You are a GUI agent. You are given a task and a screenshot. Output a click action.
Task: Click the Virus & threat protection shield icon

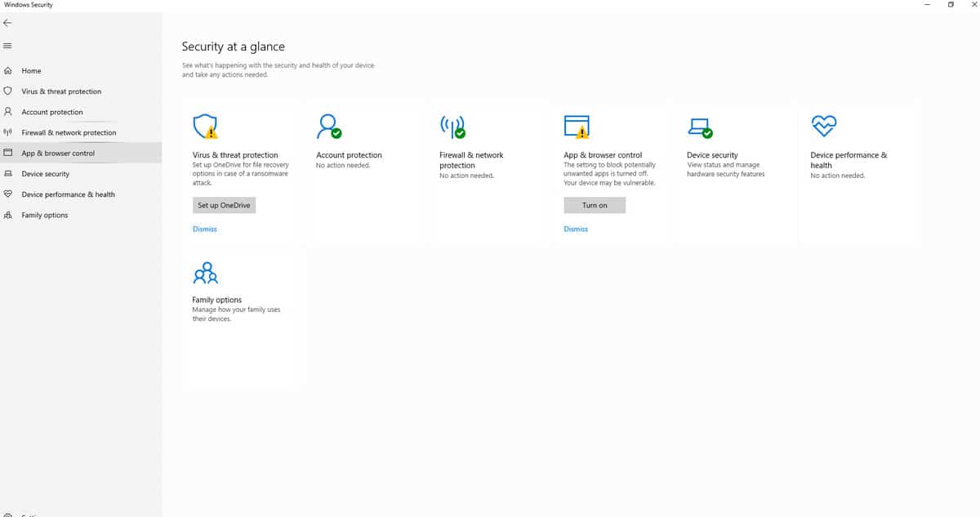pyautogui.click(x=204, y=126)
